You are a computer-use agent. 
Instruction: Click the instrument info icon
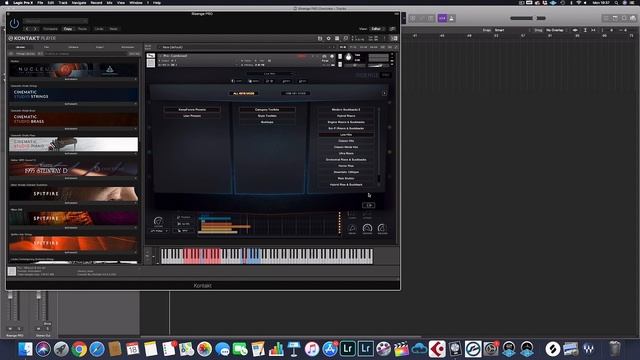[x=332, y=56]
